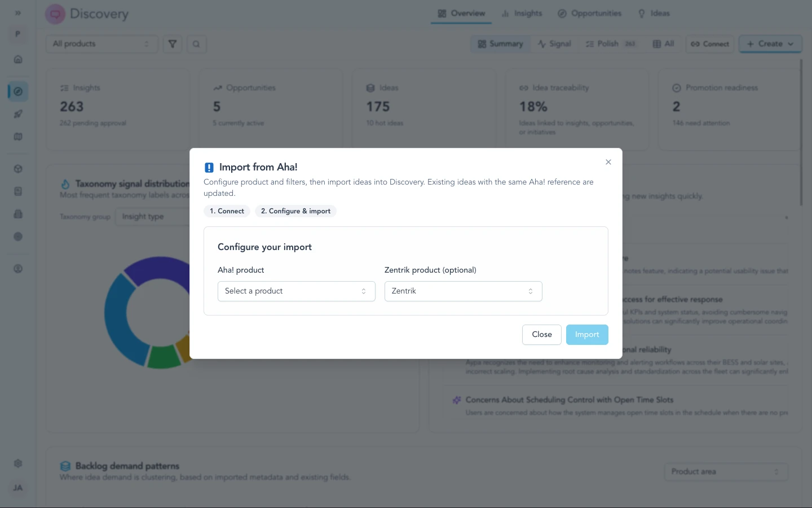Open the rocket icon in the left sidebar

click(x=18, y=114)
